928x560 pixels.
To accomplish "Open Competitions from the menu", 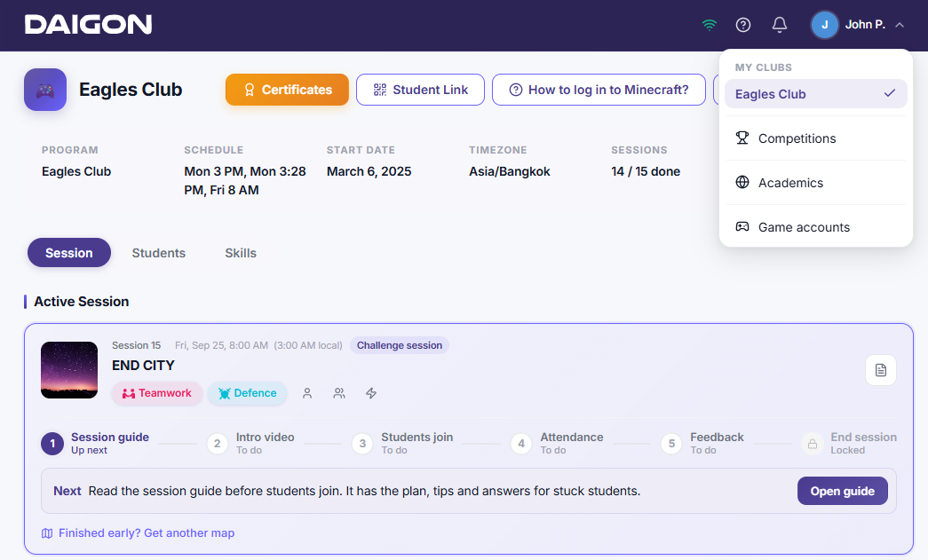I will (x=815, y=138).
